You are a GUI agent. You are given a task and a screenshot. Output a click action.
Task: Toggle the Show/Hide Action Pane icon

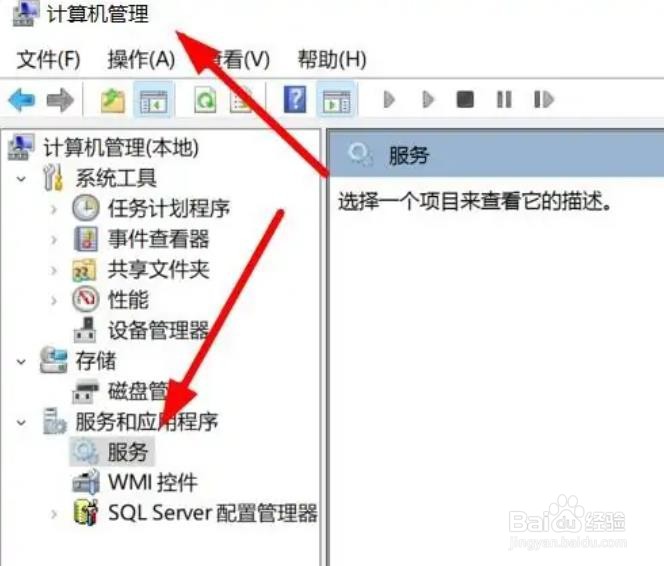(x=337, y=101)
